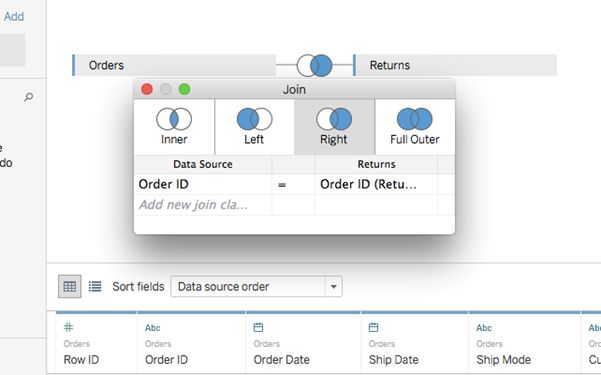Switch to the metadata list view
This screenshot has height=375, width=601.
(95, 286)
